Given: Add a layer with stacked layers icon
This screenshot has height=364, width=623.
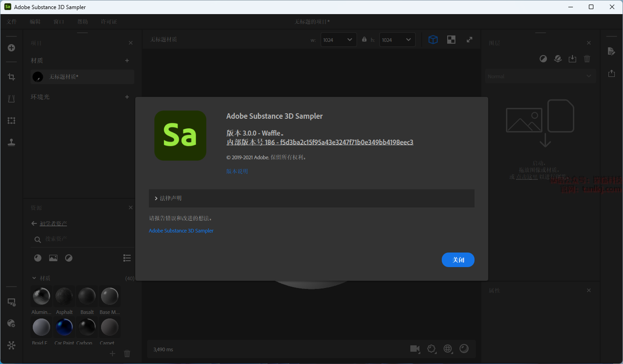Looking at the screenshot, I should tap(557, 59).
